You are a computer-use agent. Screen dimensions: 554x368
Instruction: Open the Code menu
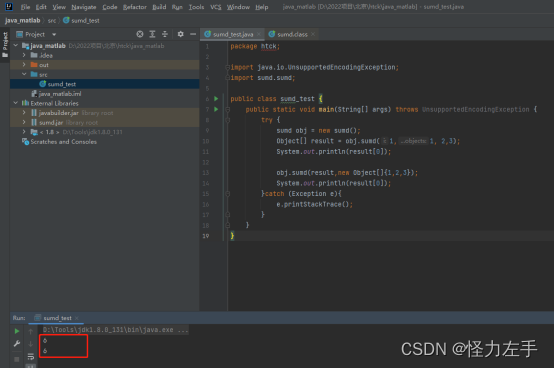point(110,7)
